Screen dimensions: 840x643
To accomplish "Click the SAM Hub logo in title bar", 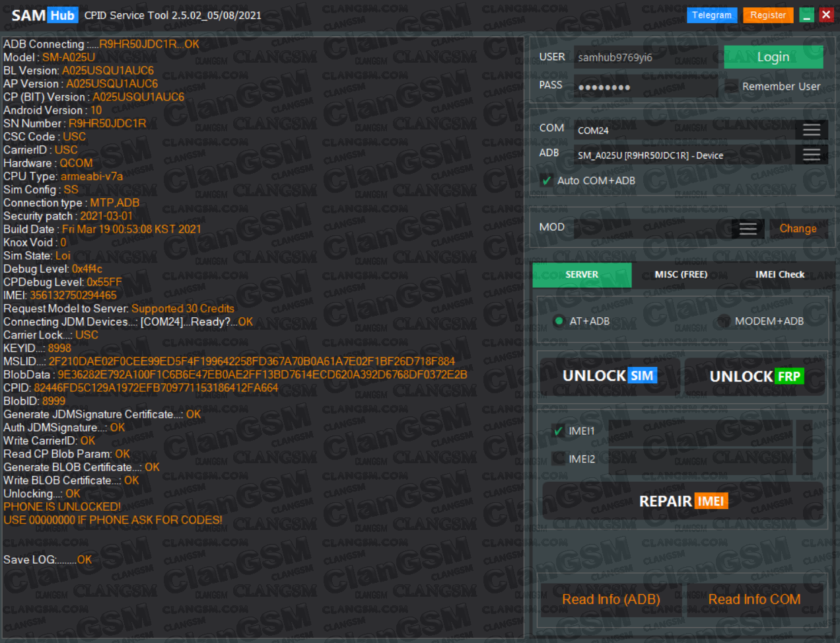I will [x=44, y=15].
